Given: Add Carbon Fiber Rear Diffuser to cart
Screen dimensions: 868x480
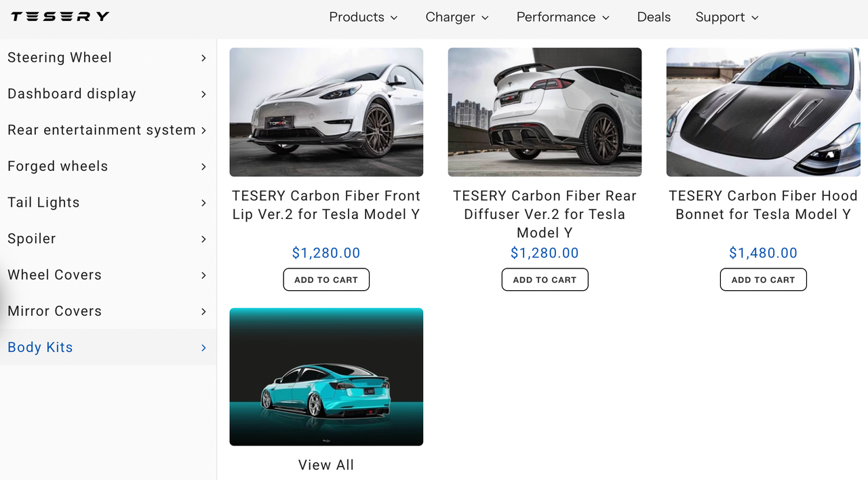Looking at the screenshot, I should pyautogui.click(x=545, y=280).
